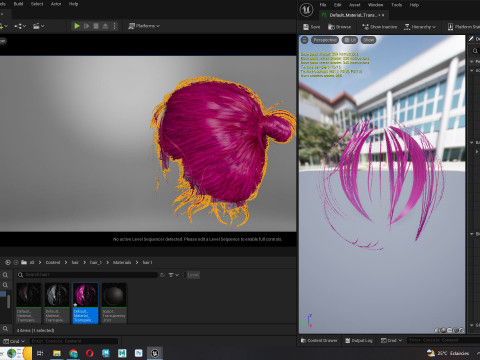Open the Cmd dropdown in material editor

click(x=391, y=340)
